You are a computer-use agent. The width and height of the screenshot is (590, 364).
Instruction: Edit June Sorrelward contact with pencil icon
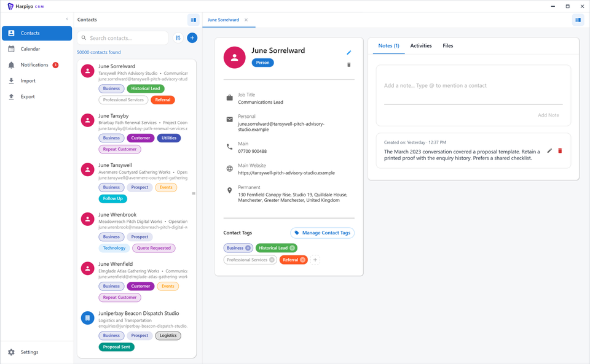349,53
